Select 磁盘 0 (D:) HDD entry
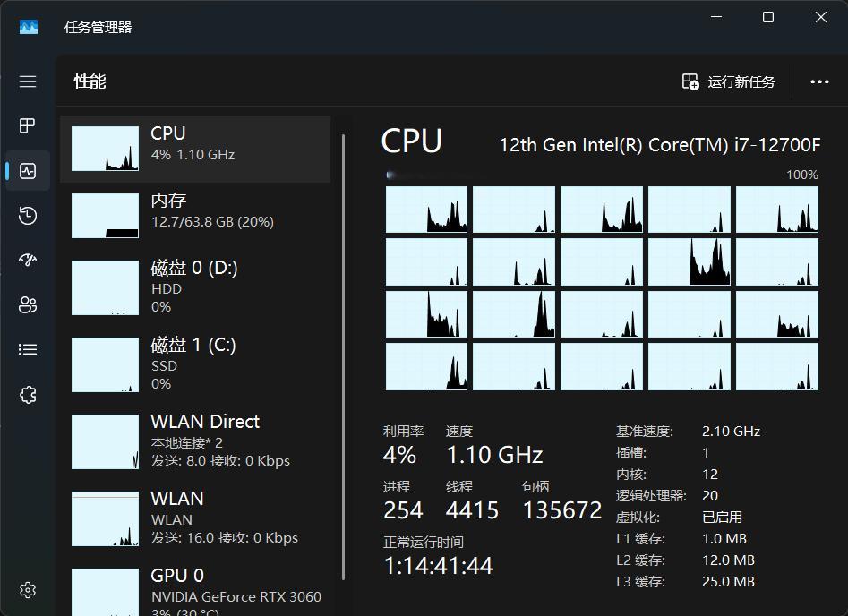The height and width of the screenshot is (616, 848). [x=195, y=287]
